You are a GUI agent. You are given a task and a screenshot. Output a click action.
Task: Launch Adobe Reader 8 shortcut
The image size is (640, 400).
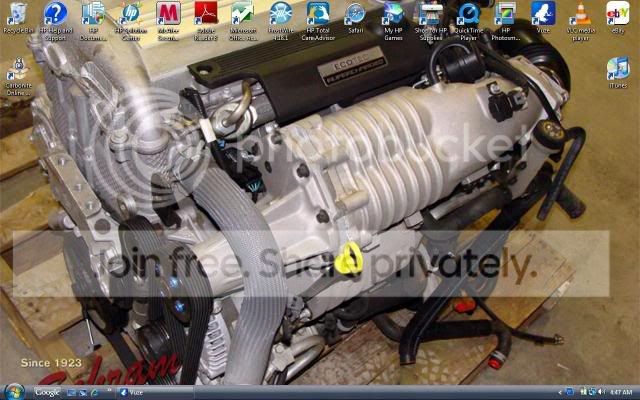tap(206, 21)
